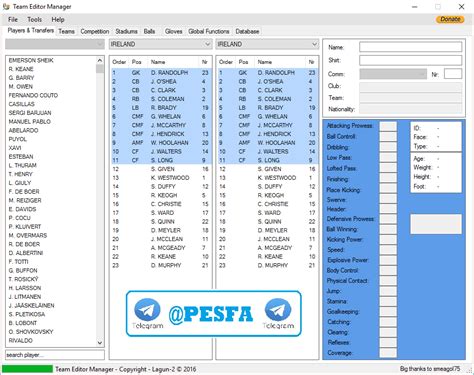474x375 pixels.
Task: Open the Gloves tab
Action: click(x=173, y=31)
